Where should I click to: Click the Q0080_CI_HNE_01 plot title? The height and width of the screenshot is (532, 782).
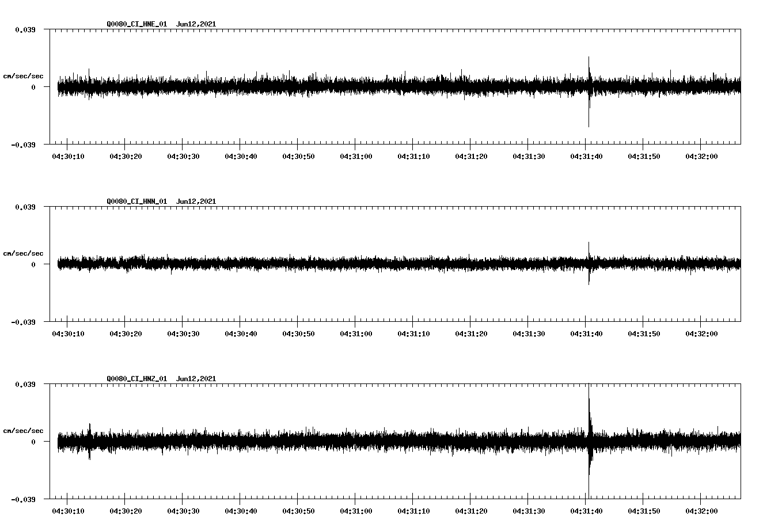(x=161, y=24)
